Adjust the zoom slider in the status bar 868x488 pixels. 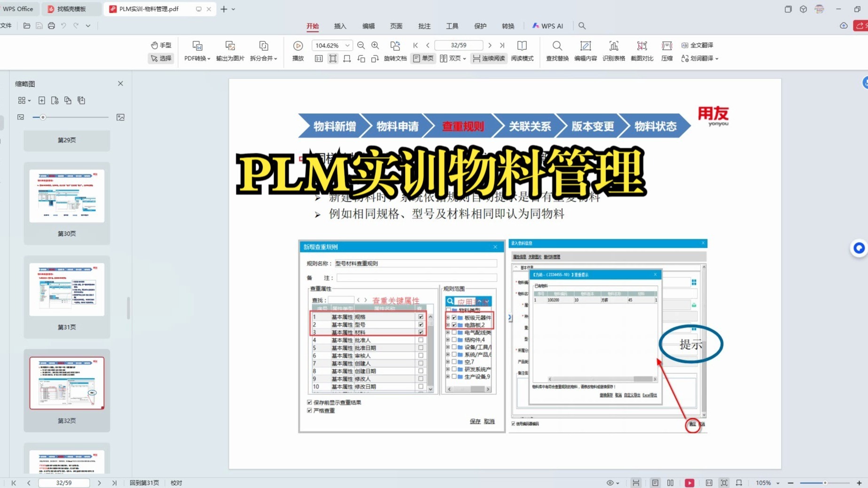825,483
